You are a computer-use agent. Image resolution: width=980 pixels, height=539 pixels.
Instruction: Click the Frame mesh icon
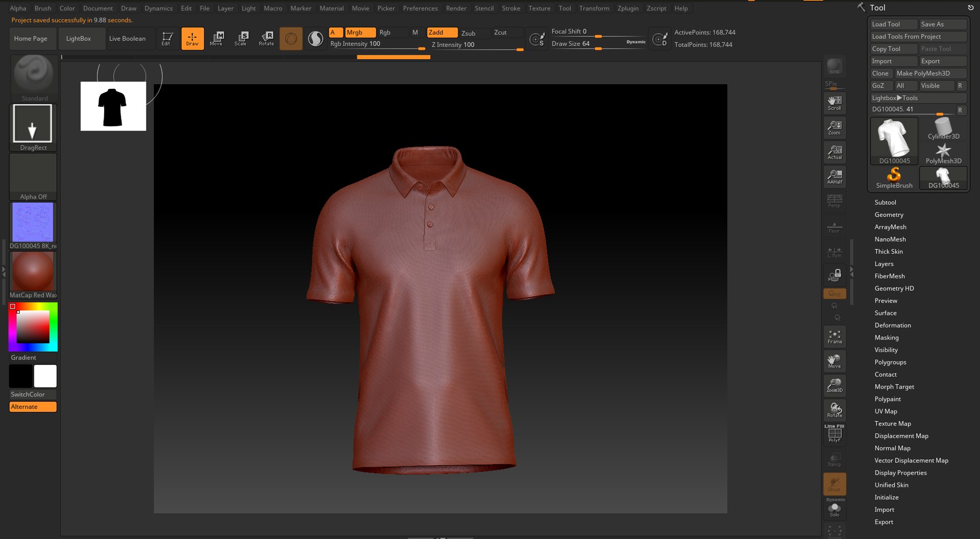[x=835, y=337]
